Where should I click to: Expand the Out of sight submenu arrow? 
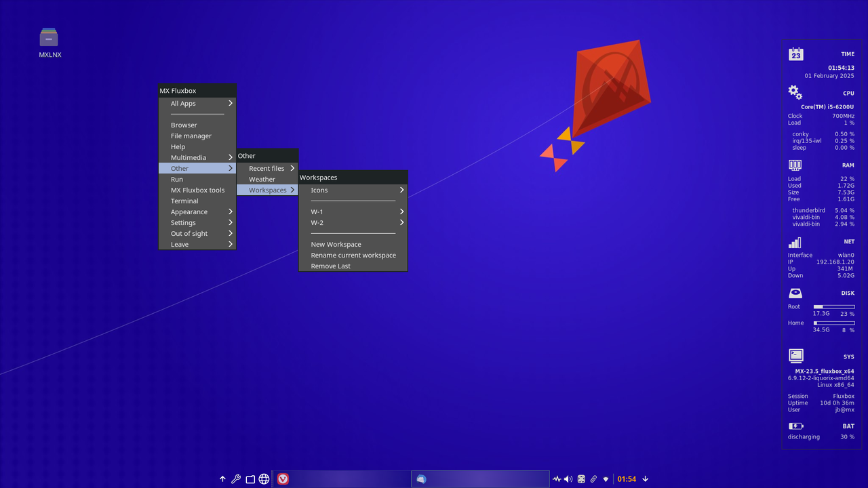click(231, 233)
